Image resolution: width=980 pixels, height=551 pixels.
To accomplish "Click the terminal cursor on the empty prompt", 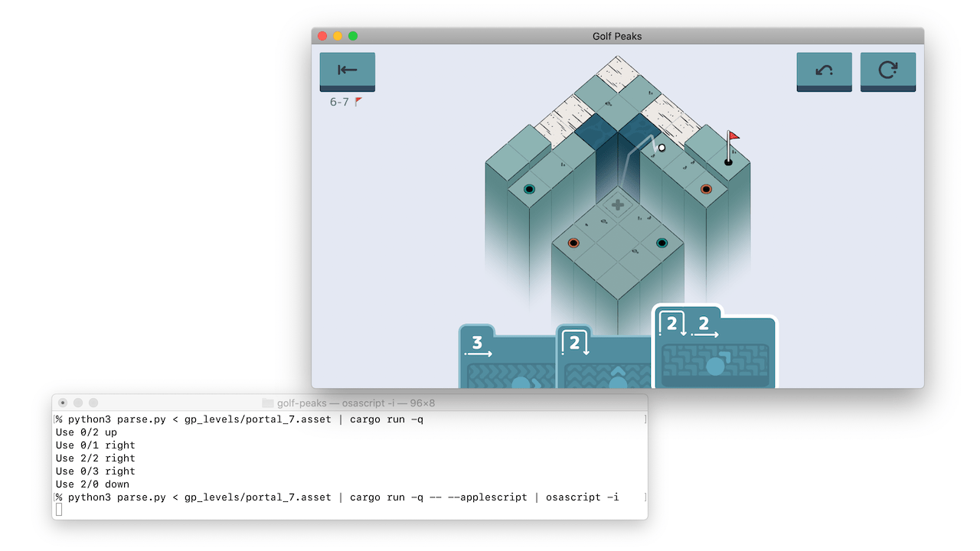I will [59, 510].
